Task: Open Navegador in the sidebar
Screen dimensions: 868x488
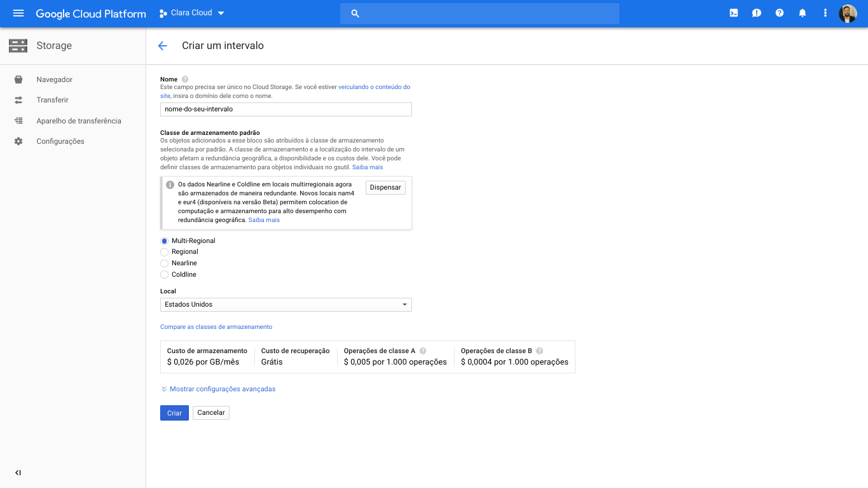Action: (x=55, y=80)
